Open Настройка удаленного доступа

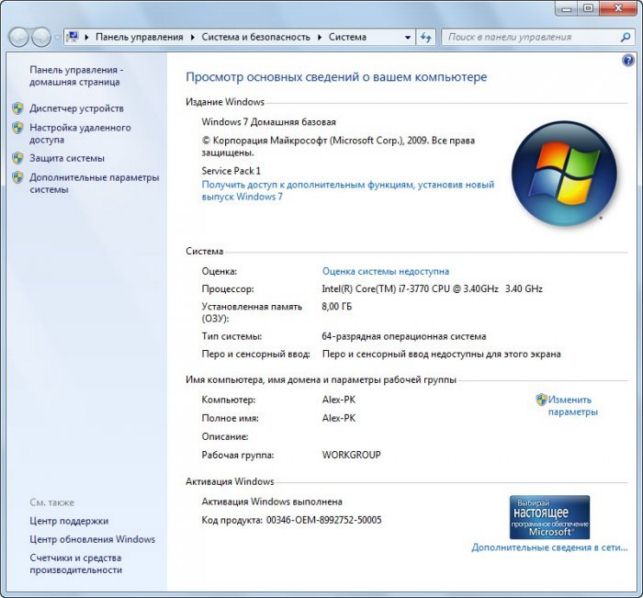[80, 134]
